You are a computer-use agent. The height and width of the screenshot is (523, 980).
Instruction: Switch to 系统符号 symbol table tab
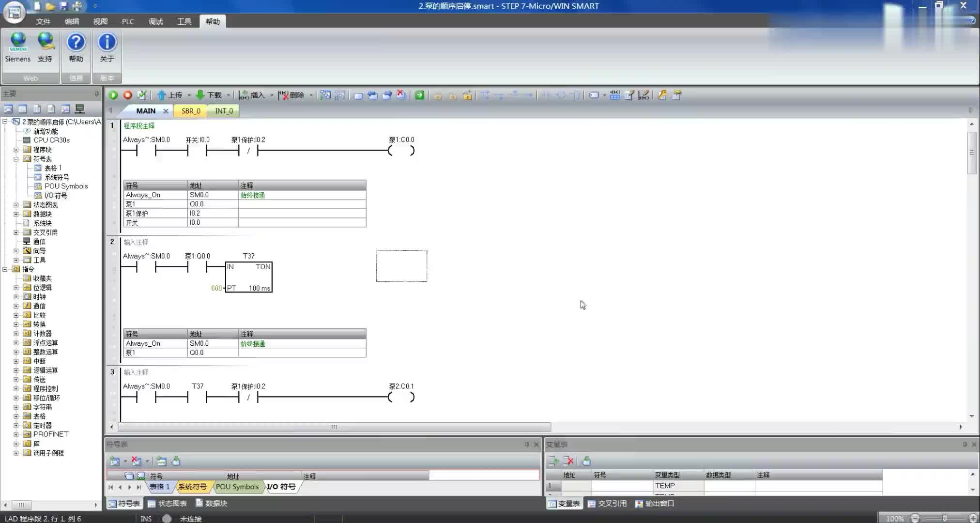pyautogui.click(x=192, y=487)
